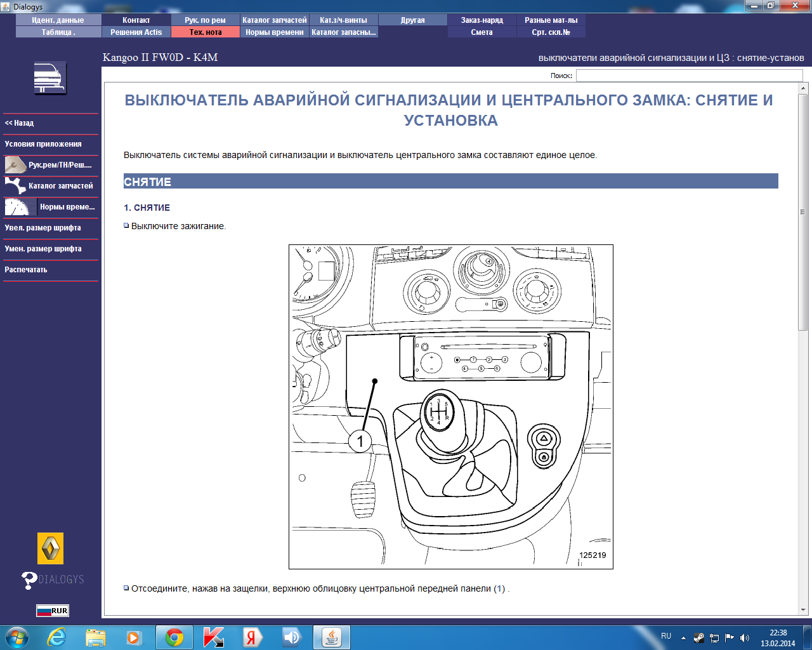Open the Смета tab
The height and width of the screenshot is (650, 812).
[482, 32]
